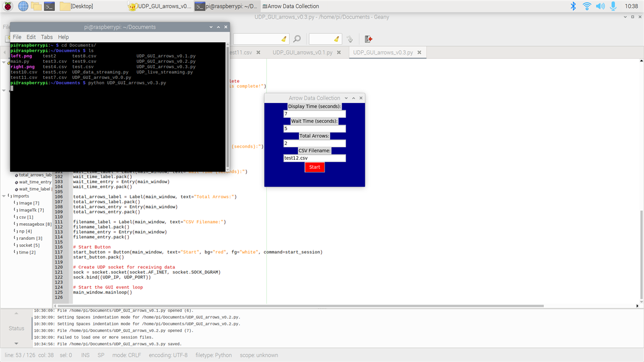Image resolution: width=644 pixels, height=362 pixels.
Task: Select the Status tab in message panel
Action: point(17,328)
